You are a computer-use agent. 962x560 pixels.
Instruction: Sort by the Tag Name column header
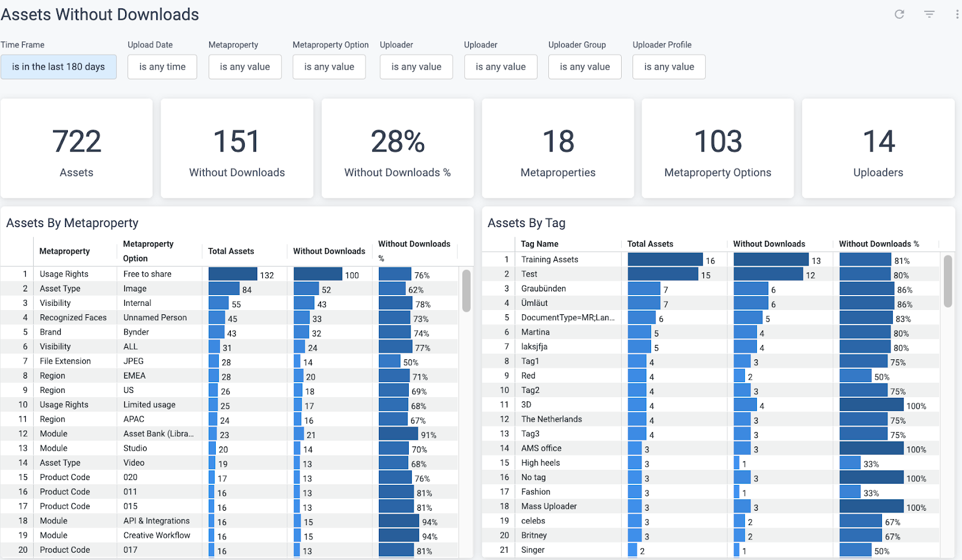pyautogui.click(x=540, y=243)
